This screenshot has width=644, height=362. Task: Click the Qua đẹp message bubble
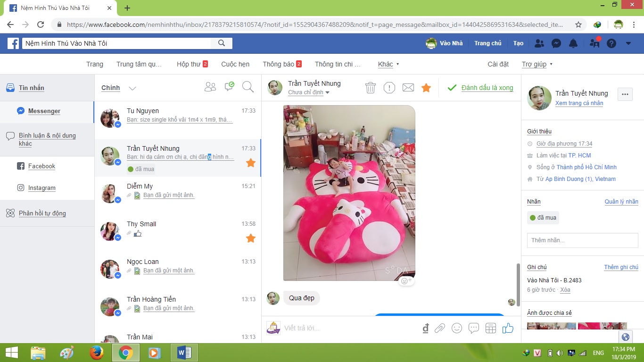pos(302,298)
